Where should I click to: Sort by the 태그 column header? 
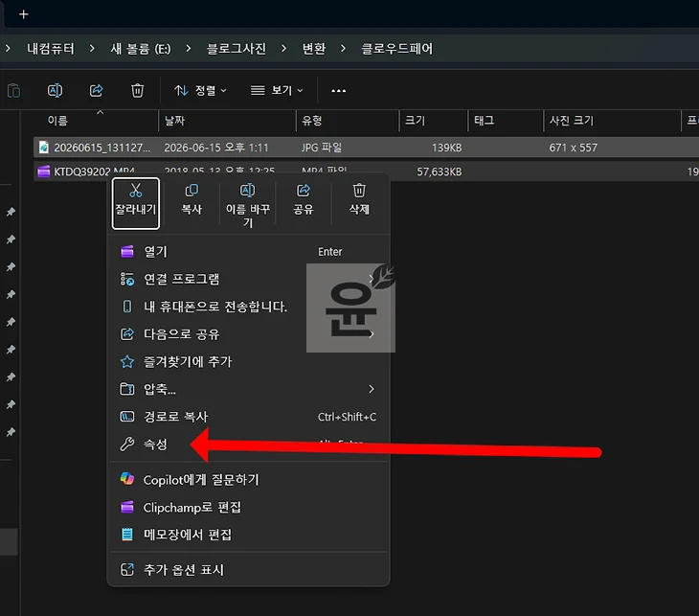(506, 121)
